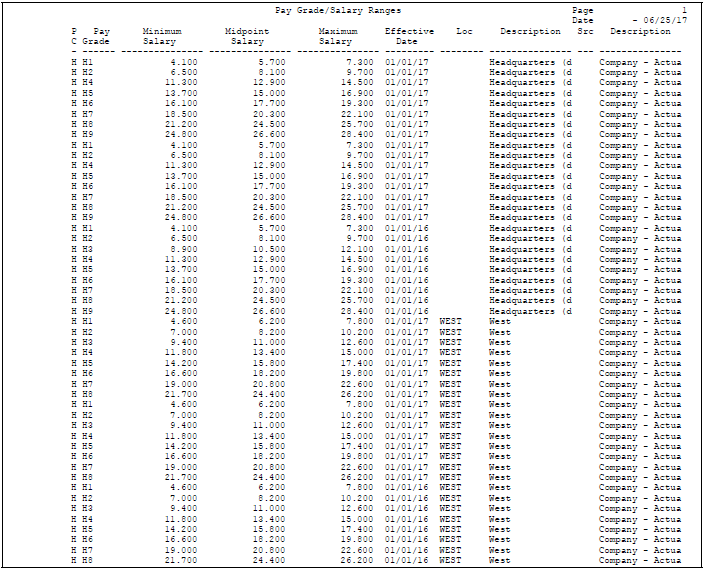The width and height of the screenshot is (704, 570).
Task: Select 24.500 in the Headquarters H8 01/01/16 row
Action: click(269, 300)
